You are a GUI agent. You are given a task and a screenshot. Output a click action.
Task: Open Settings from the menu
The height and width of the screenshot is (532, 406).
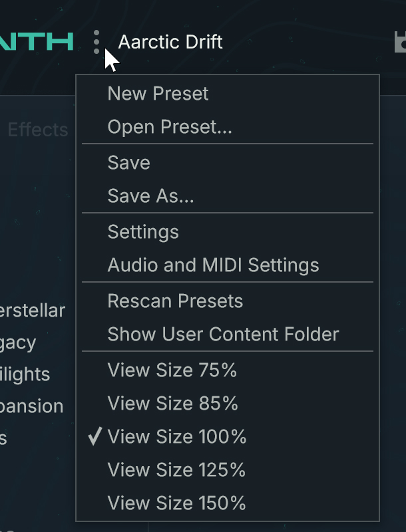pos(143,232)
